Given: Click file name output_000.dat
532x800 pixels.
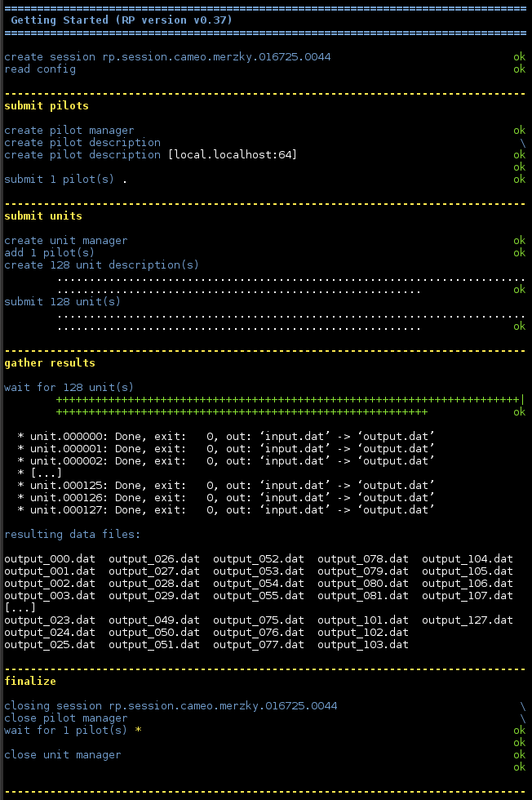Looking at the screenshot, I should point(50,558).
